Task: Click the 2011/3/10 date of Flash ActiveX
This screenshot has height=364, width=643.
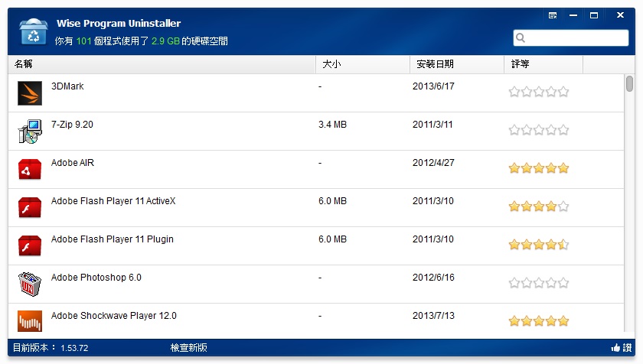Action: [433, 200]
